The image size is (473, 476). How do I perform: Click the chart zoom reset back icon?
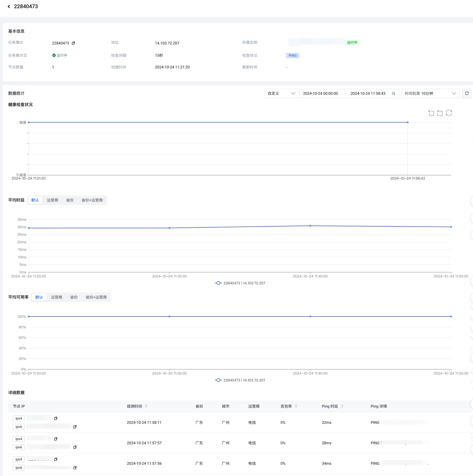(440, 113)
